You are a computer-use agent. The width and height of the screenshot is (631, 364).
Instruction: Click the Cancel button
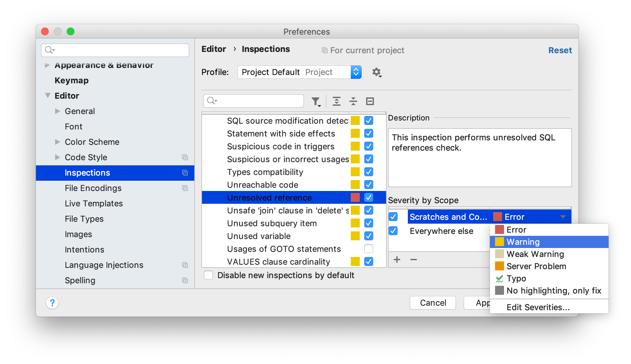click(433, 303)
